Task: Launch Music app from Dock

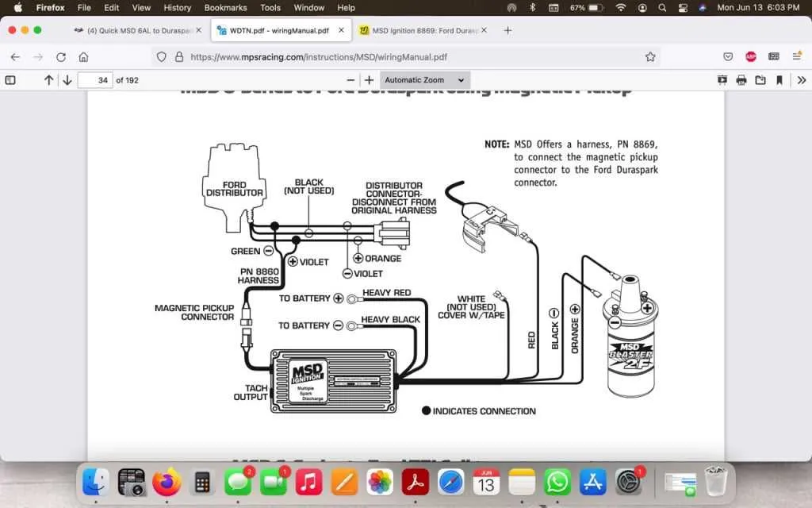Action: click(x=308, y=482)
